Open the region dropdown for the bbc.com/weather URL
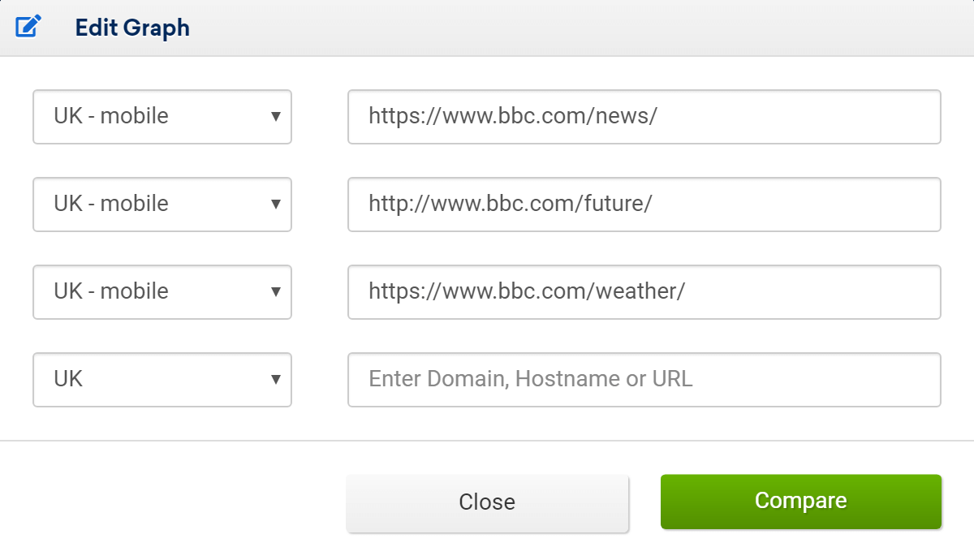Image resolution: width=974 pixels, height=560 pixels. coord(162,292)
